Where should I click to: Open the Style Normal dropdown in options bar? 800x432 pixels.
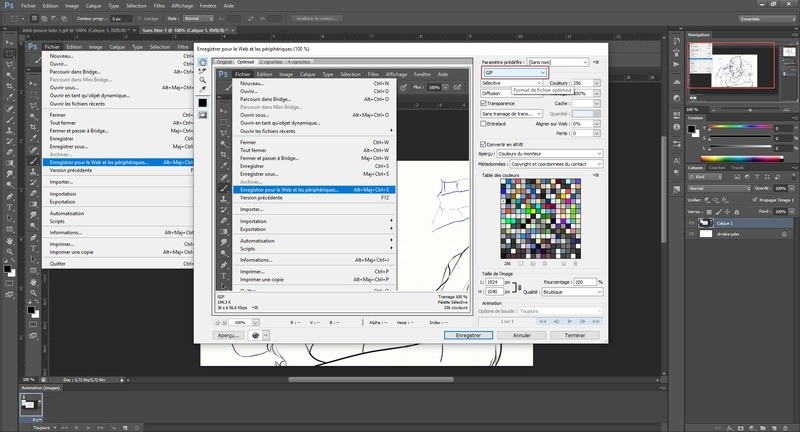pos(198,18)
